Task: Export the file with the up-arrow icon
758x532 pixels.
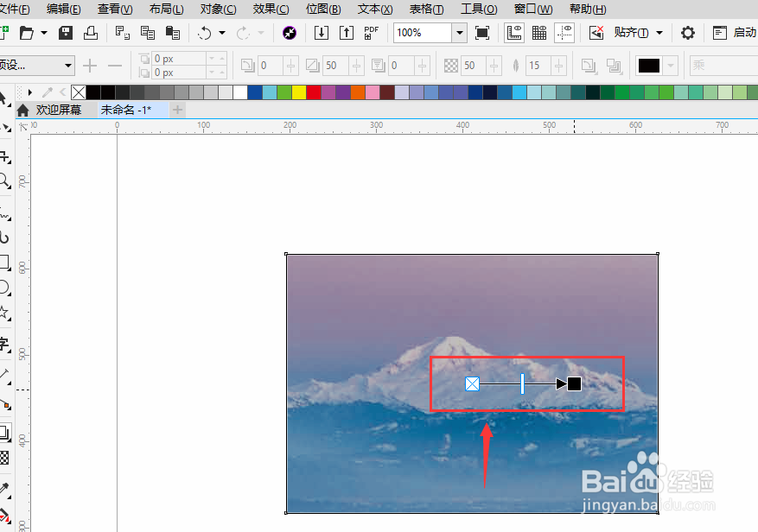Action: [346, 33]
